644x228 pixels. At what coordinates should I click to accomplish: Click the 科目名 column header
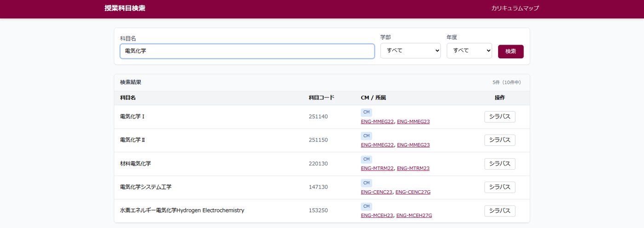(128, 98)
